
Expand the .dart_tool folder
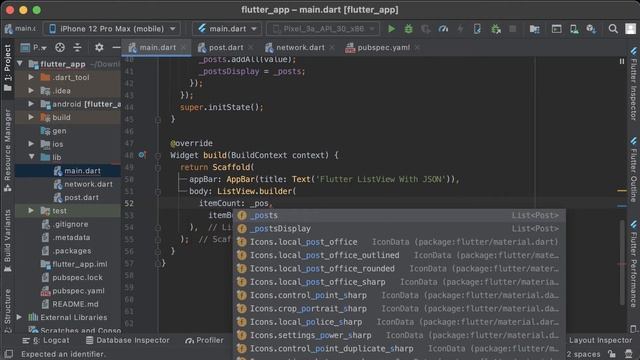tap(31, 77)
